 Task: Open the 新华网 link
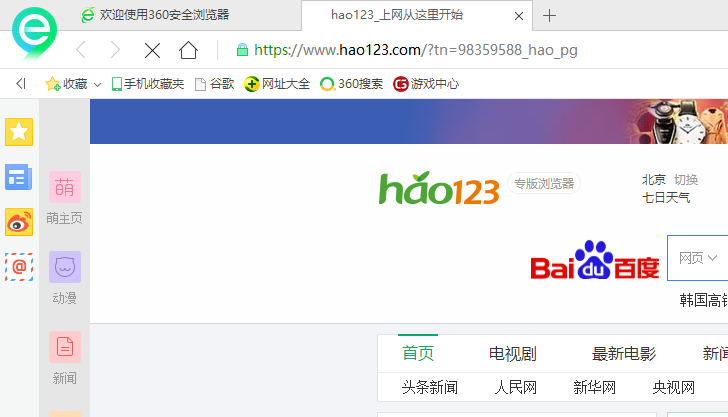(594, 387)
